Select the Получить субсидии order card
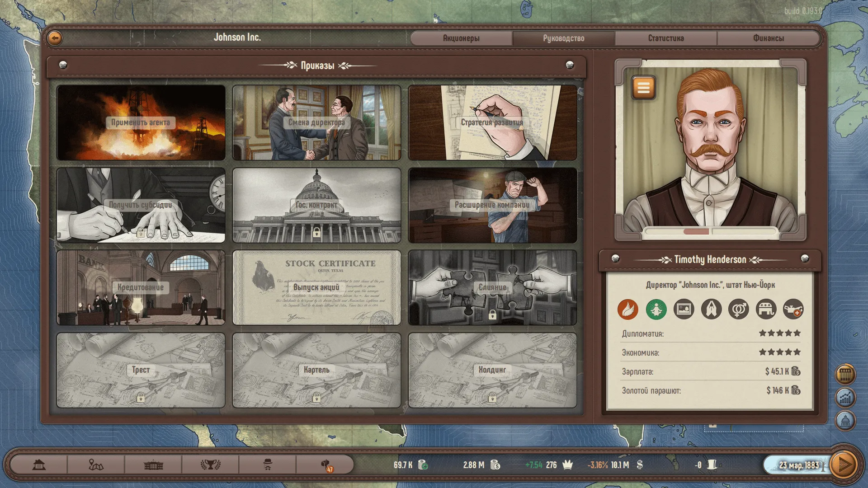Image resolution: width=868 pixels, height=488 pixels. [x=141, y=205]
